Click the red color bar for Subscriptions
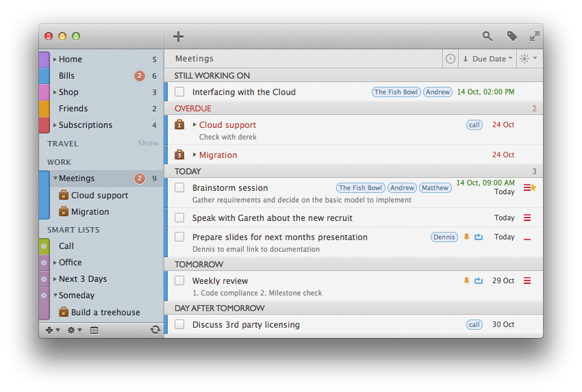The width and height of the screenshot is (582, 392). click(x=45, y=125)
